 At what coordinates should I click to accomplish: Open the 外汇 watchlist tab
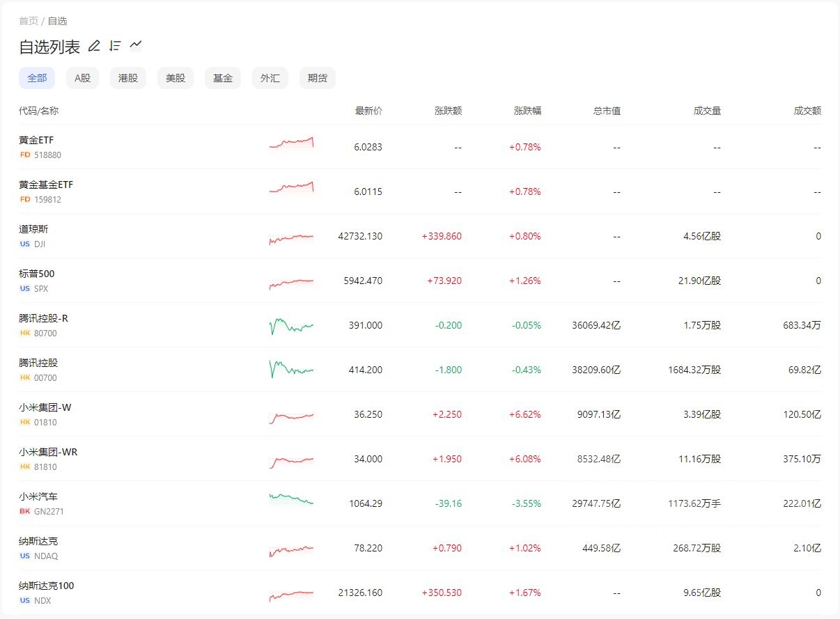click(x=270, y=78)
